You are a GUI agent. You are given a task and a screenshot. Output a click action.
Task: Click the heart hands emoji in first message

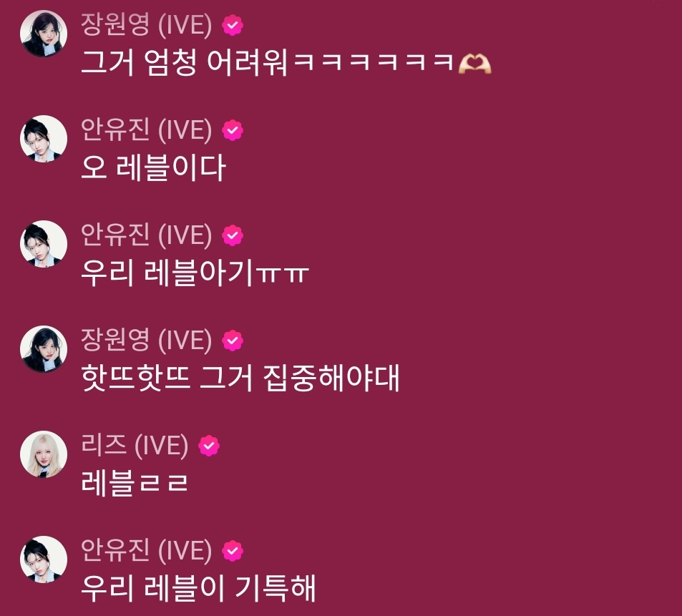pos(474,64)
